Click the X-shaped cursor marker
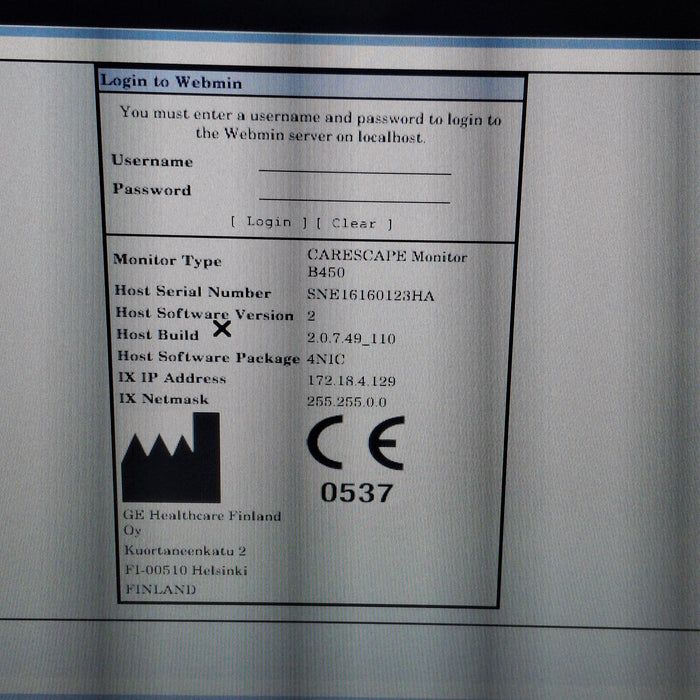Screen dimensions: 700x700 tap(222, 328)
